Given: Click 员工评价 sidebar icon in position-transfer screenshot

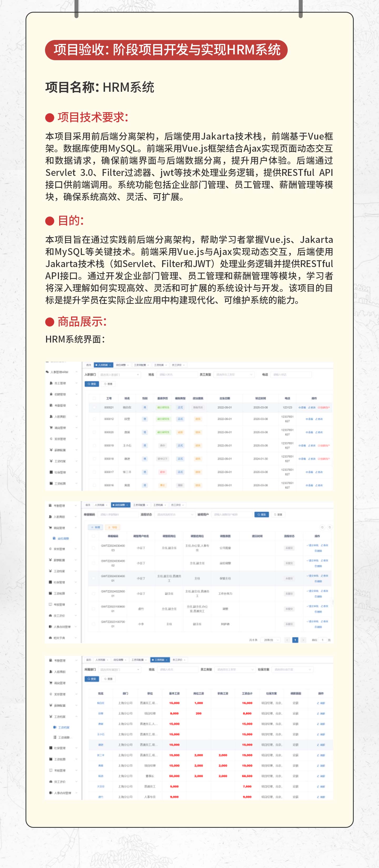Looking at the screenshot, I should tap(50, 616).
